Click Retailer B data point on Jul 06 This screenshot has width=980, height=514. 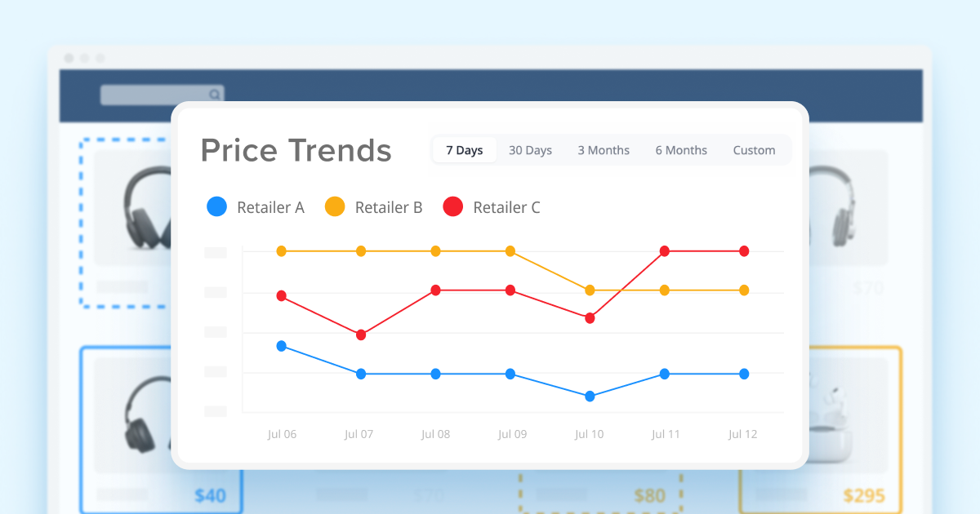[x=282, y=251]
